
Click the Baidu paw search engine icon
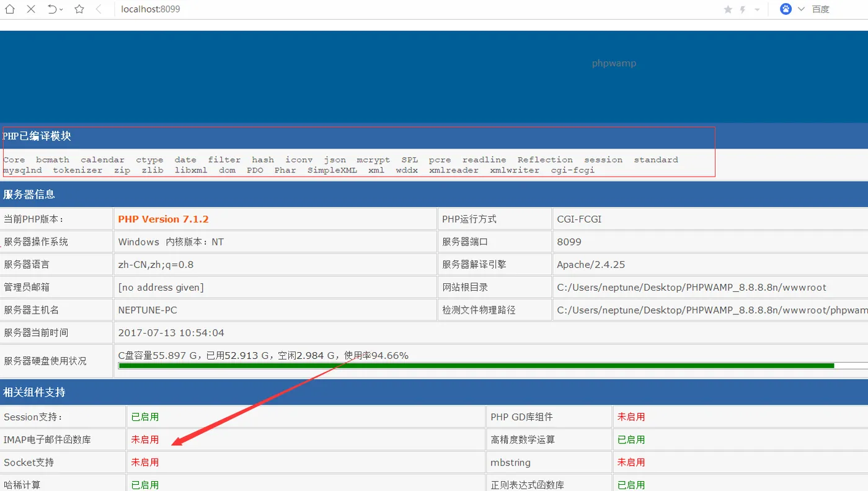click(786, 9)
